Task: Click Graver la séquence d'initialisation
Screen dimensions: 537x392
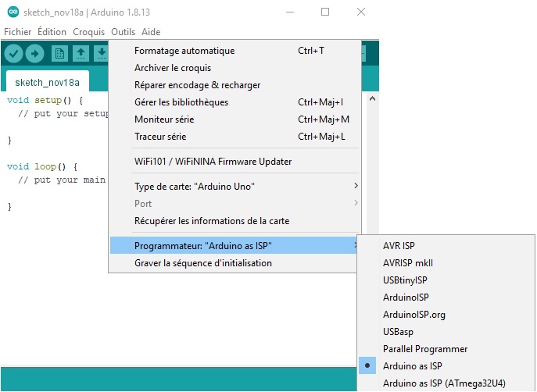Action: coord(203,263)
